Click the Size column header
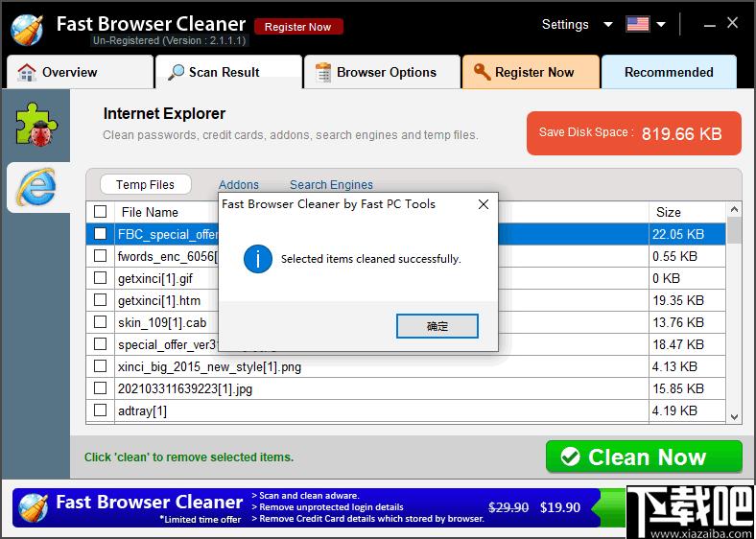Screen dimensions: 756x539 pos(669,212)
